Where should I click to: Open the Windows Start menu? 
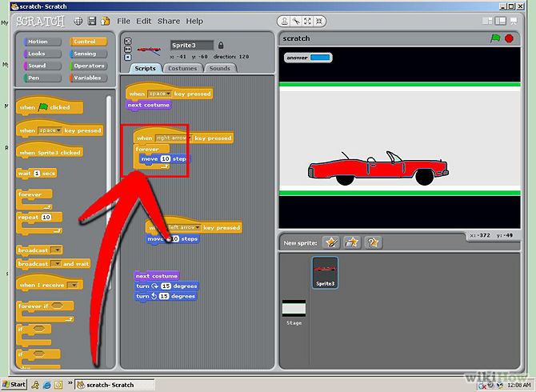coord(14,385)
